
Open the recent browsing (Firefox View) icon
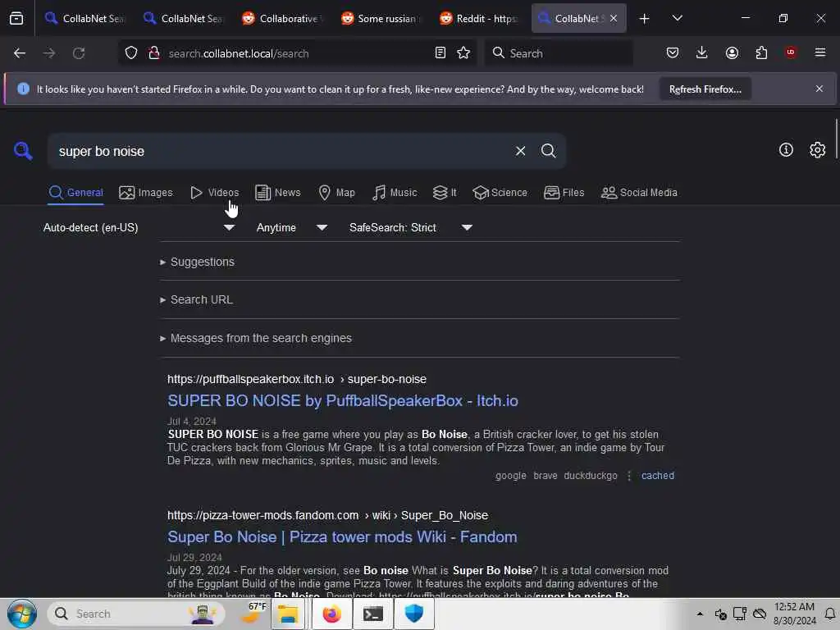(x=16, y=18)
